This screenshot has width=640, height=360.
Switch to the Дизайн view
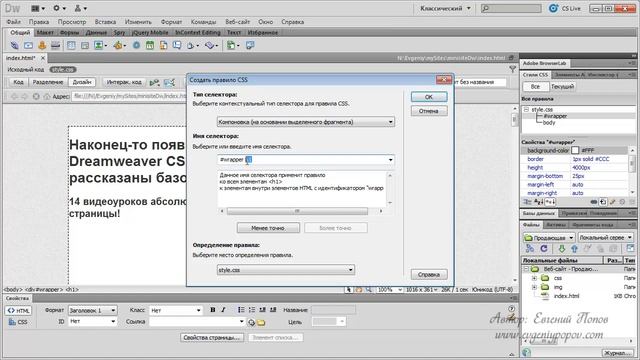coord(82,82)
